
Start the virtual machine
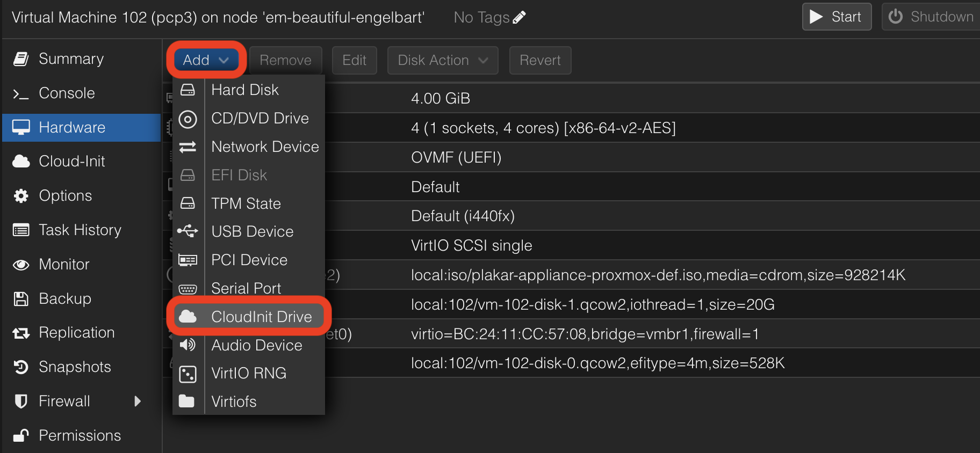click(837, 17)
